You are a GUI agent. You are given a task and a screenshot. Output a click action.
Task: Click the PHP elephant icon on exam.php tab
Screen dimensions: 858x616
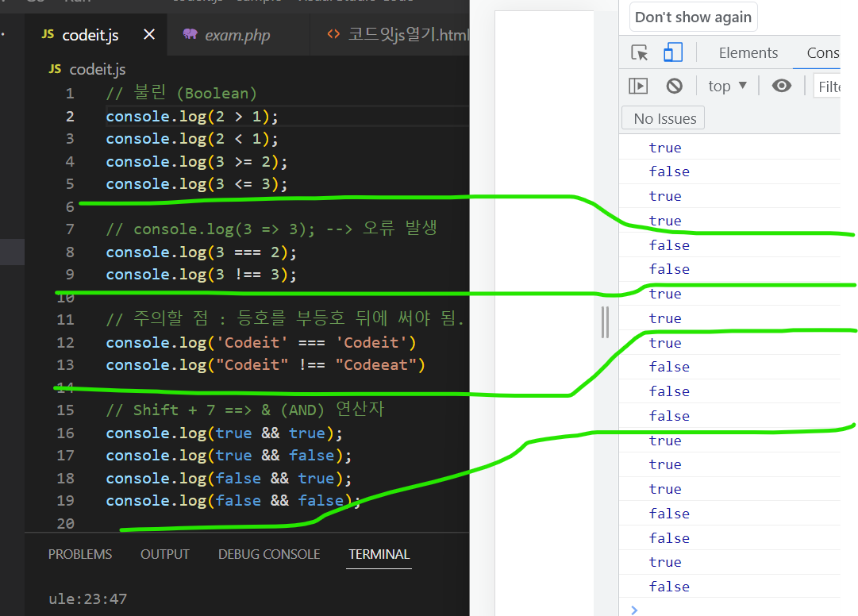click(x=190, y=34)
